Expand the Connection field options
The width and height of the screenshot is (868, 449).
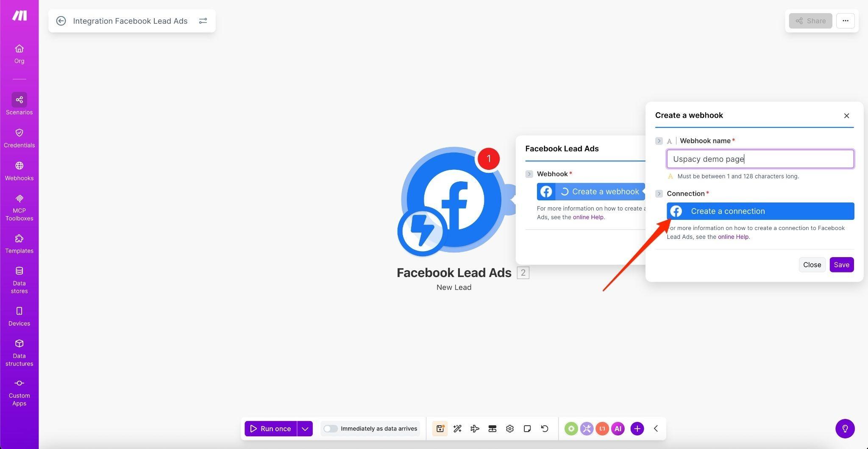coord(659,194)
